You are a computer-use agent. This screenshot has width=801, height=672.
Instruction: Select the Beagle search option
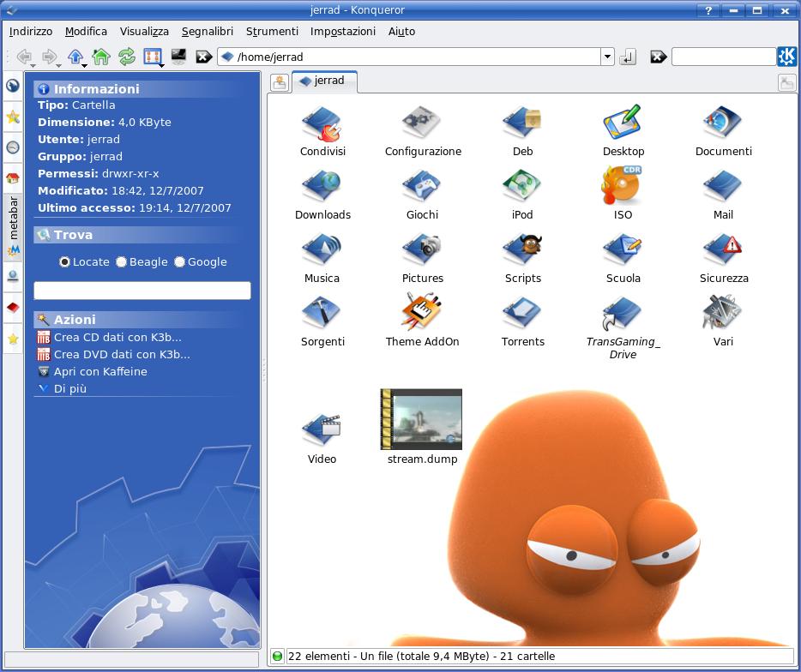click(x=142, y=262)
